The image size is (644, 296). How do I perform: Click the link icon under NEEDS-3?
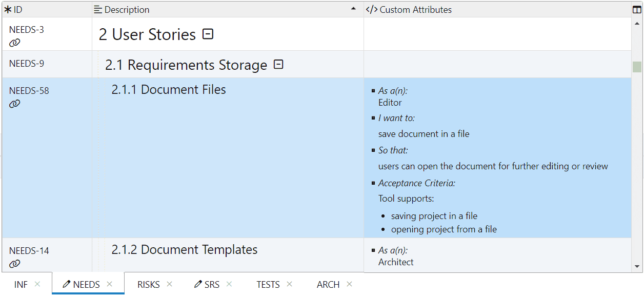pyautogui.click(x=15, y=43)
